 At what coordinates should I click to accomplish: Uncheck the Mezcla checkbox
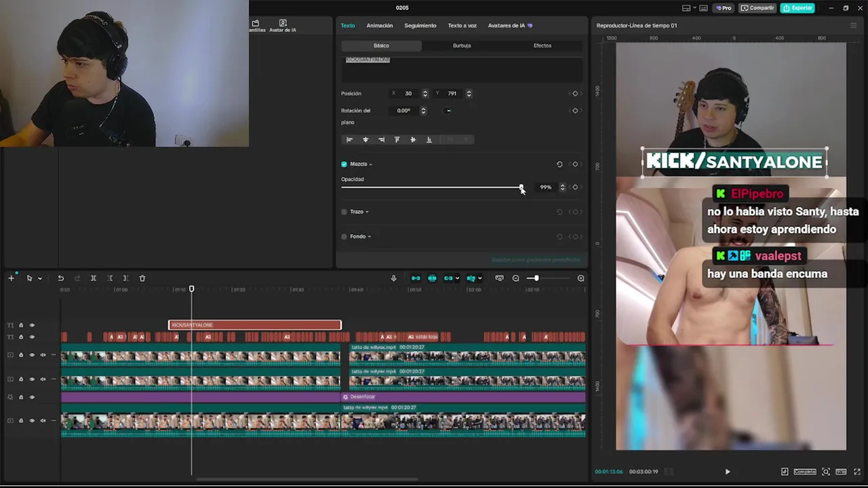tap(344, 164)
